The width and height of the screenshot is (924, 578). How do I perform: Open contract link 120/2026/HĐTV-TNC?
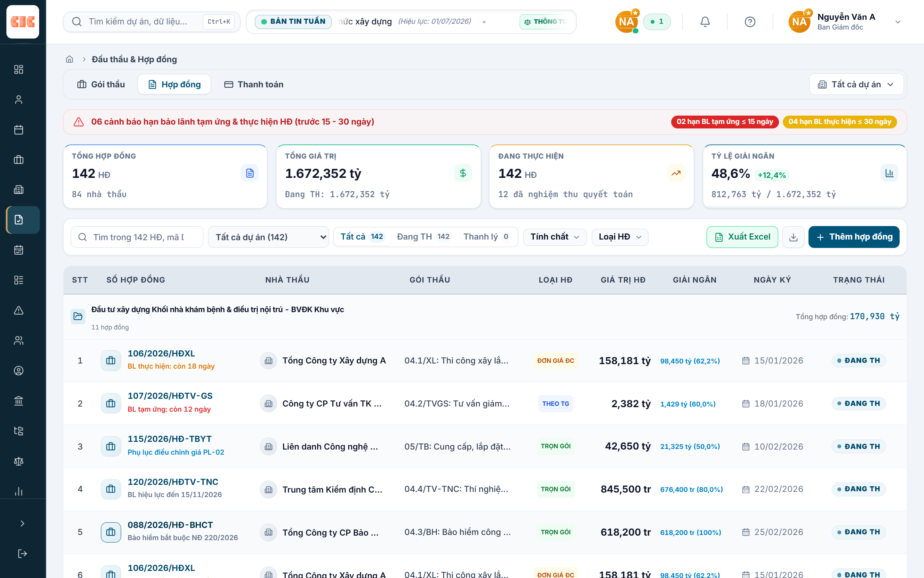click(x=173, y=482)
